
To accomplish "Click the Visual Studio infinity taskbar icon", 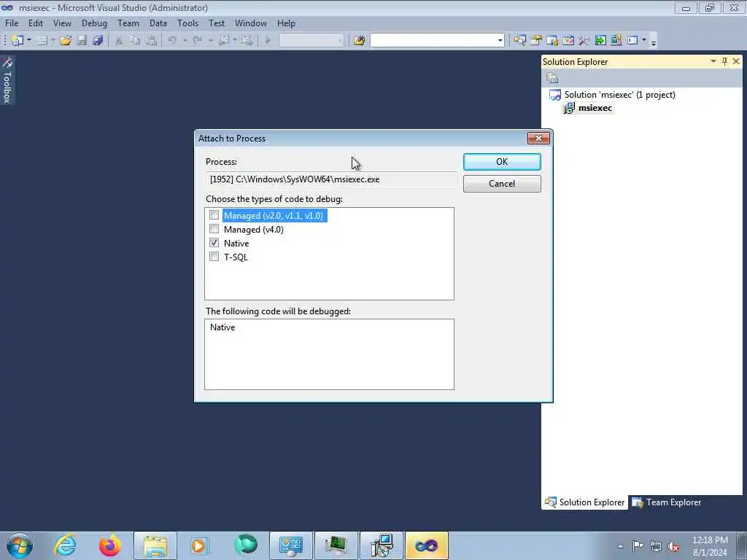I will click(426, 545).
